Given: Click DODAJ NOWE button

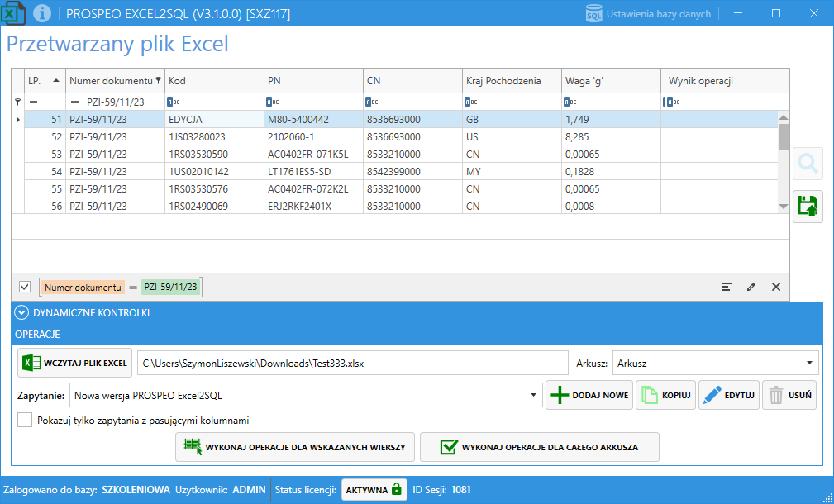Looking at the screenshot, I should (589, 395).
